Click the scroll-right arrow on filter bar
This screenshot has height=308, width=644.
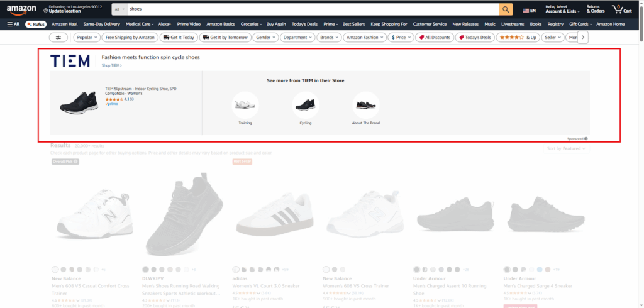click(x=583, y=37)
